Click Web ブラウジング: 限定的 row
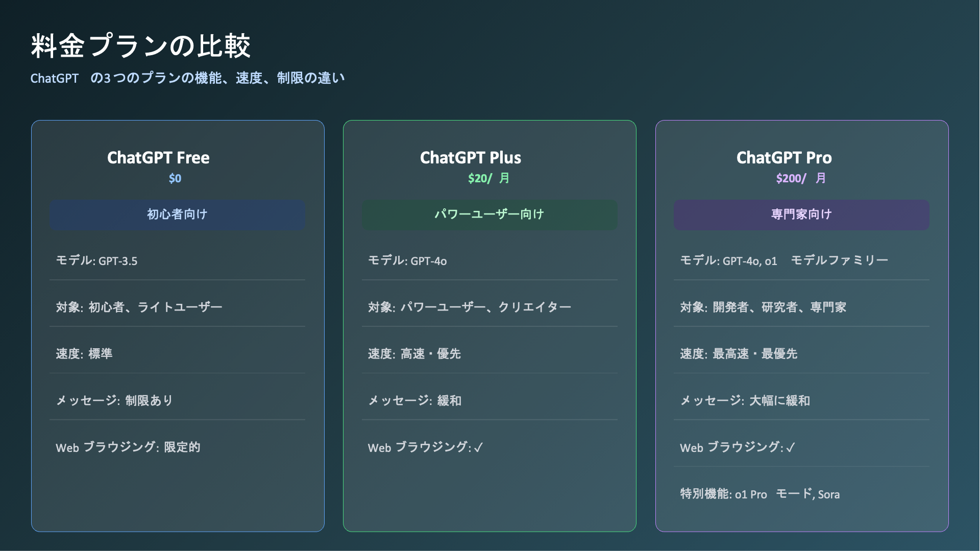The width and height of the screenshot is (980, 551). (177, 447)
